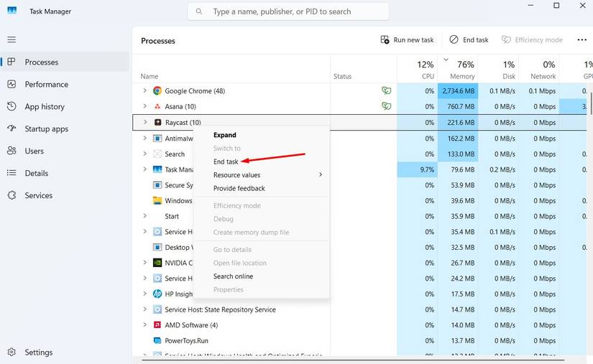
Task: Click the Asana process icon
Action: pyautogui.click(x=157, y=106)
